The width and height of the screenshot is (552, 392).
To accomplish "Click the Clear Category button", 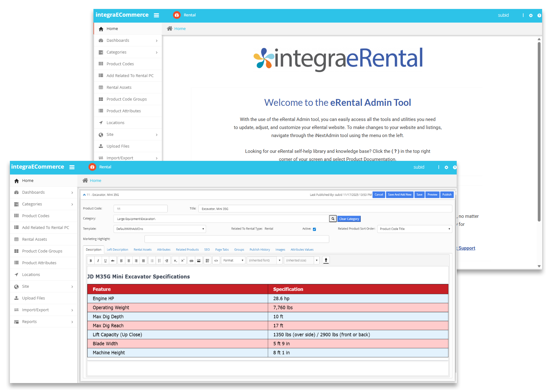I will click(349, 219).
